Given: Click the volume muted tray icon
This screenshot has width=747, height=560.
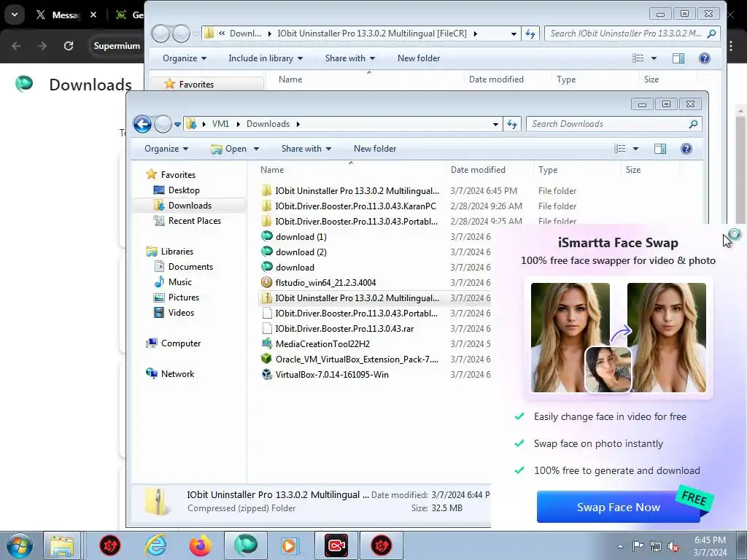Looking at the screenshot, I should [673, 547].
